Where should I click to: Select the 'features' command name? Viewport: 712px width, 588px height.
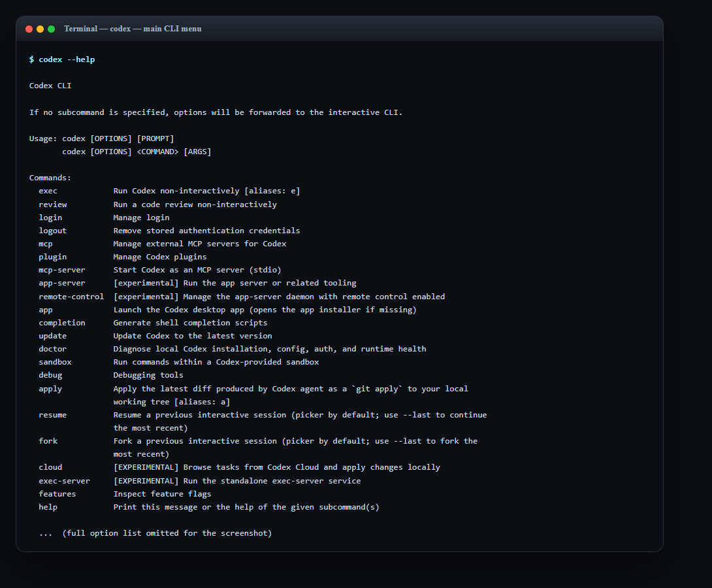57,494
